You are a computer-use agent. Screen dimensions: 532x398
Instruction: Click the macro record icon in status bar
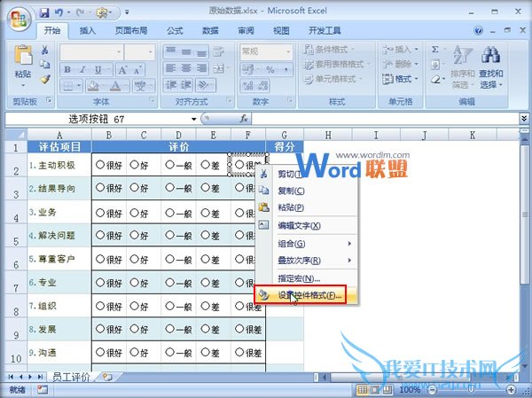43,389
